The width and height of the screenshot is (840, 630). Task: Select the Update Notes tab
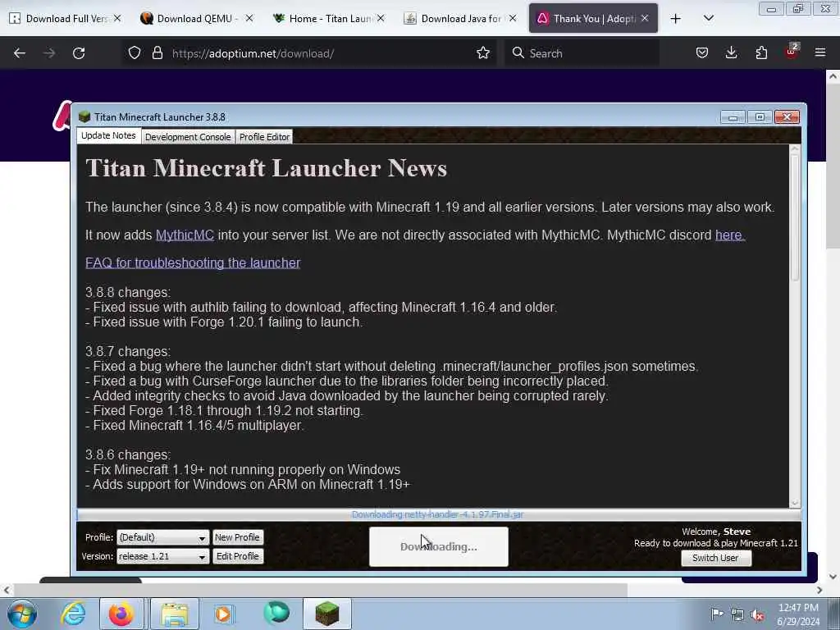(x=109, y=136)
